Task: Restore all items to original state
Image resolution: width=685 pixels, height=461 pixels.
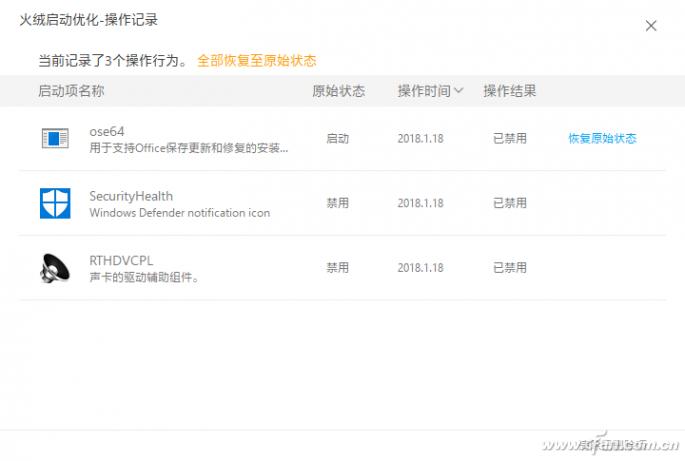Action: (x=256, y=60)
